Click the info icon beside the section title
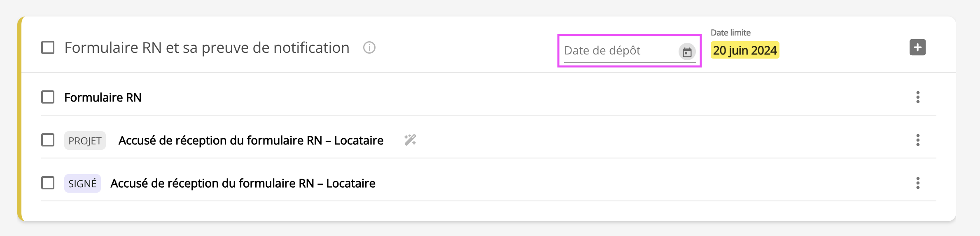Viewport: 980px width, 236px height. (369, 48)
